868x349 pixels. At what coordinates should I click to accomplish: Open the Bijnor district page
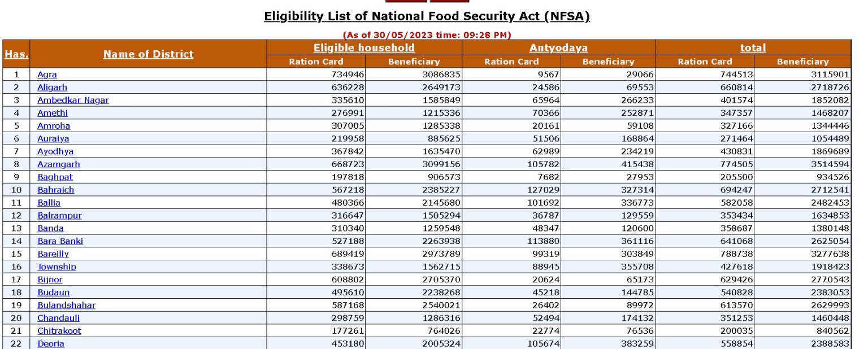point(50,280)
